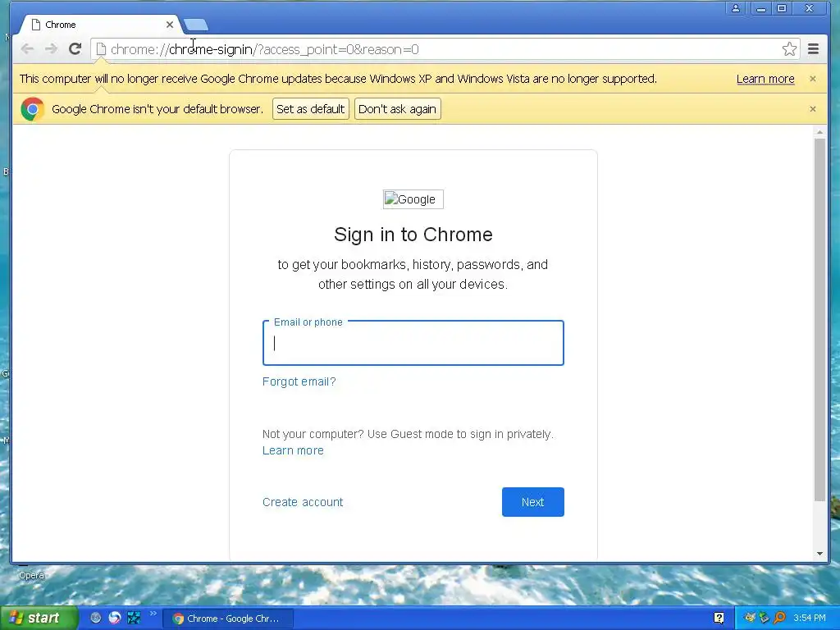Close the Chrome tab

pos(169,25)
